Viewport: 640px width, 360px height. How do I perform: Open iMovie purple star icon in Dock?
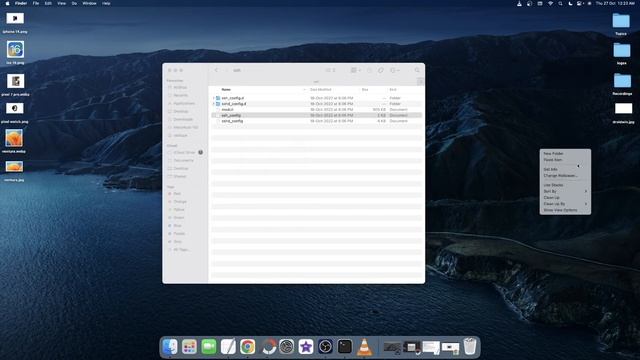(306, 347)
